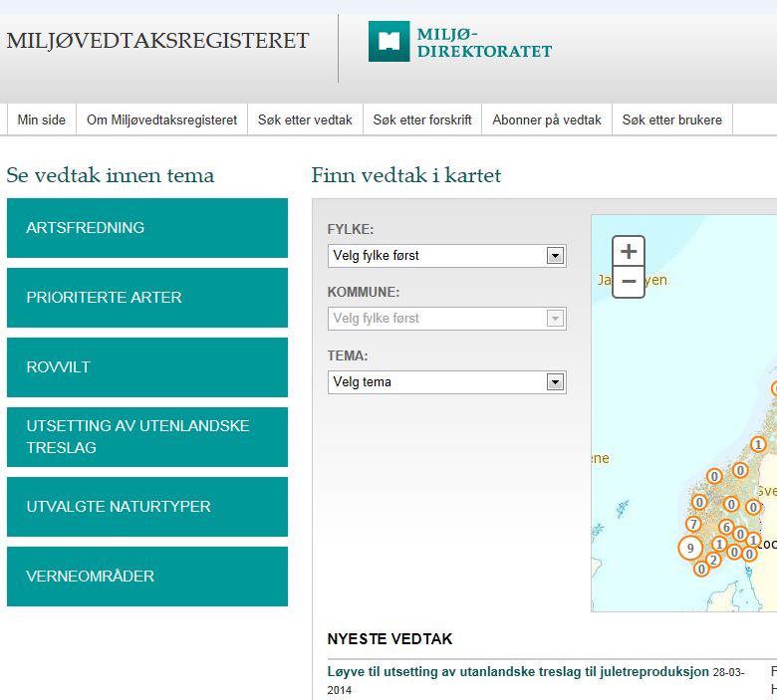
Task: Open Om Miljøvedtaksregisteret menu item
Action: (x=162, y=119)
